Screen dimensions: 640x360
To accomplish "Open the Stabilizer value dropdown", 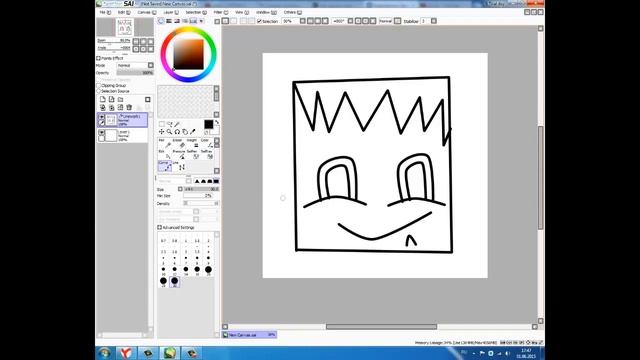I will click(434, 21).
